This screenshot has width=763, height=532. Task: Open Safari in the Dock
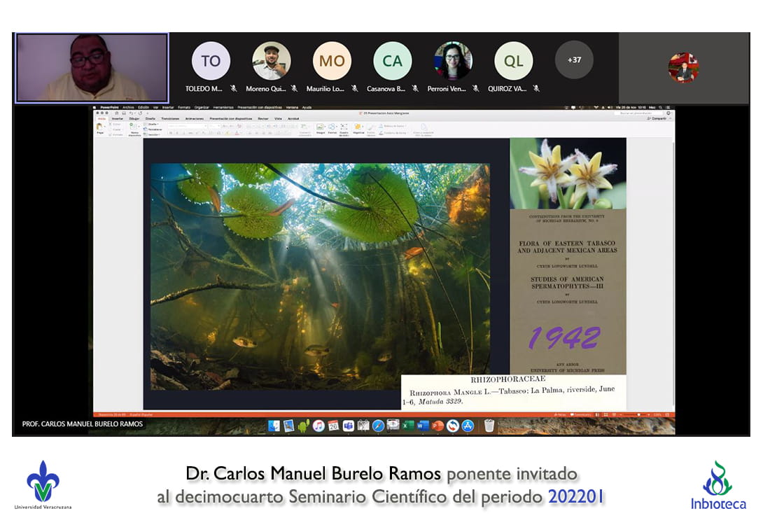click(378, 426)
